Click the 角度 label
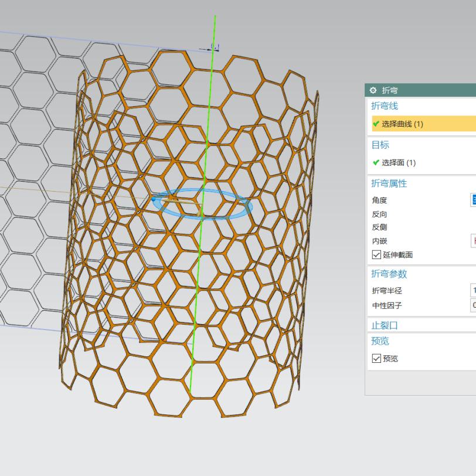This screenshot has width=476, height=476. point(379,200)
